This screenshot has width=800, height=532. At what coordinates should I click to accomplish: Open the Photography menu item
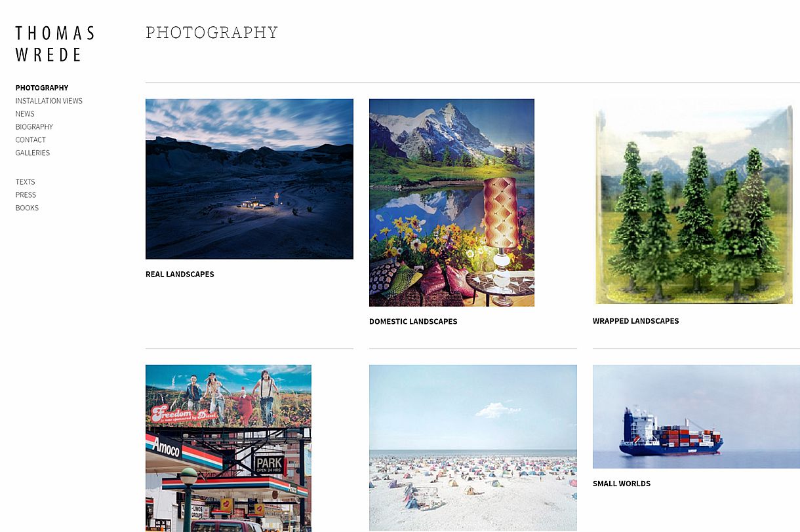tap(42, 88)
